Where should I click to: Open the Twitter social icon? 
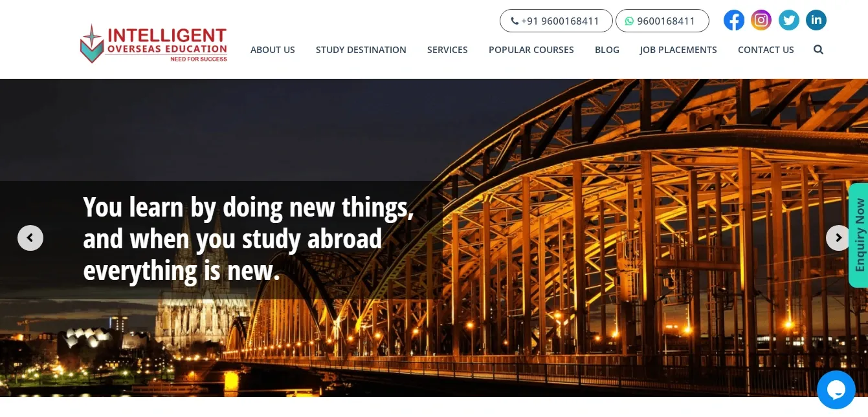(x=788, y=21)
